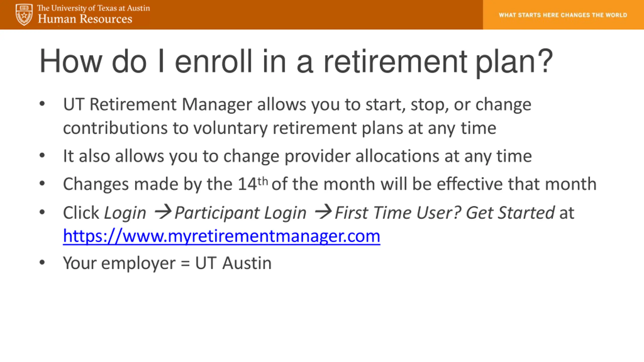The height and width of the screenshot is (362, 644).
Task: Click the arrow icon before Participant Login
Action: [x=163, y=212]
